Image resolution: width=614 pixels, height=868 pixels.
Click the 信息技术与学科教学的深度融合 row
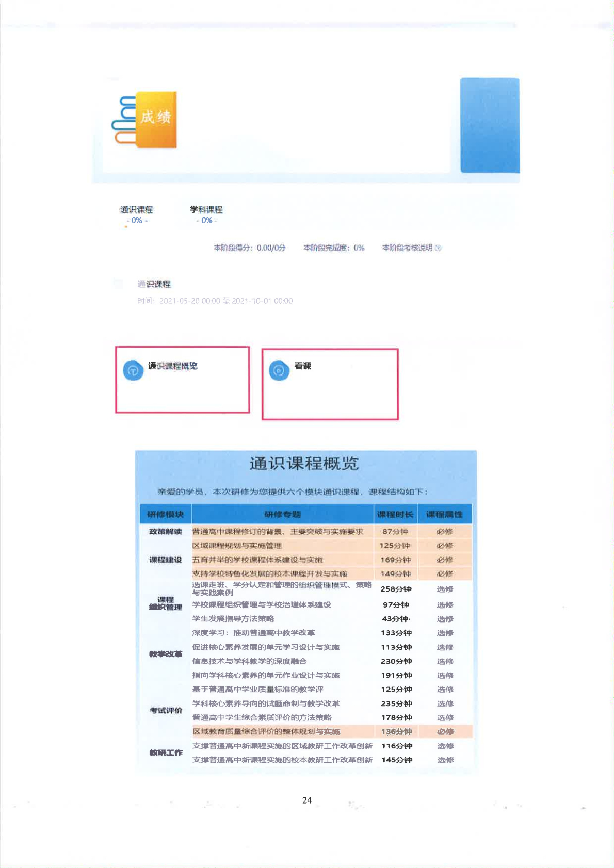332,661
